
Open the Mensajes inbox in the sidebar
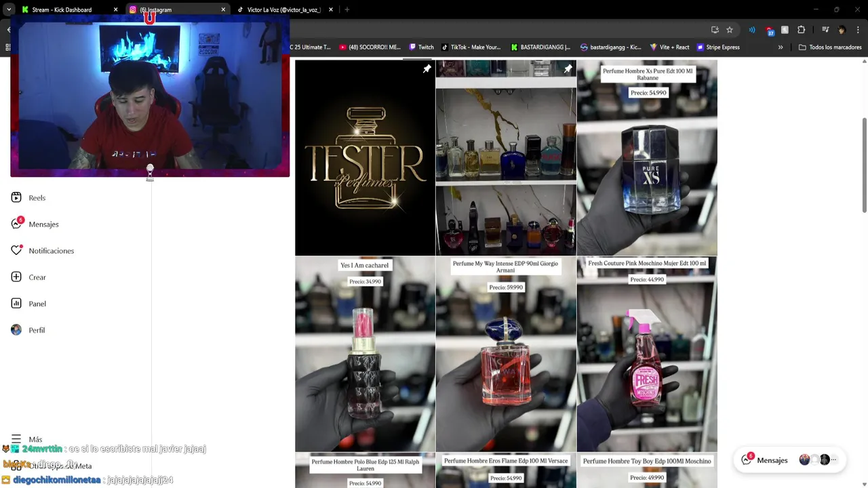pyautogui.click(x=35, y=224)
